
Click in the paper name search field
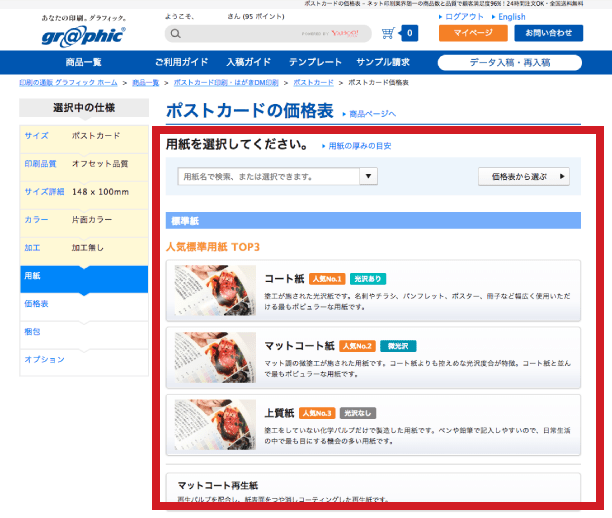267,176
